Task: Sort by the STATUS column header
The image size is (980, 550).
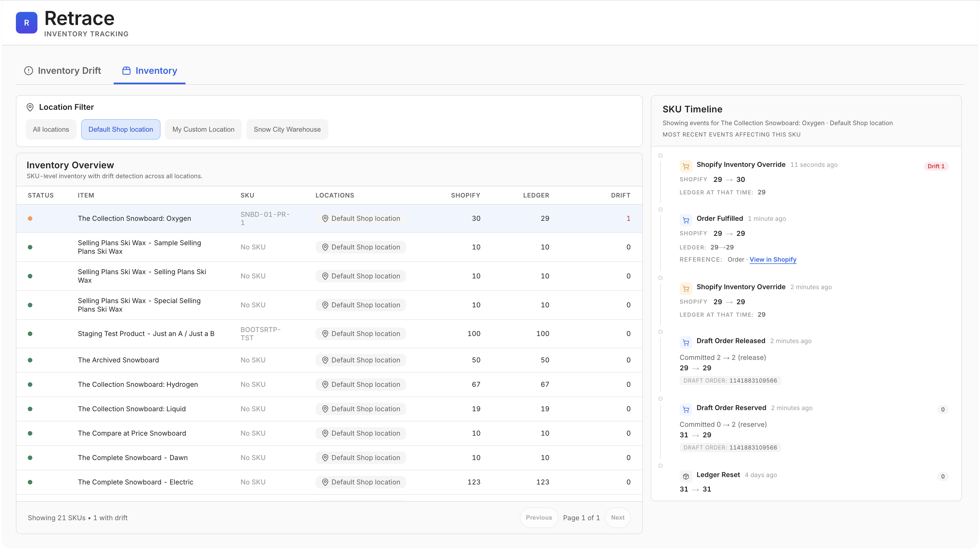Action: tap(41, 195)
